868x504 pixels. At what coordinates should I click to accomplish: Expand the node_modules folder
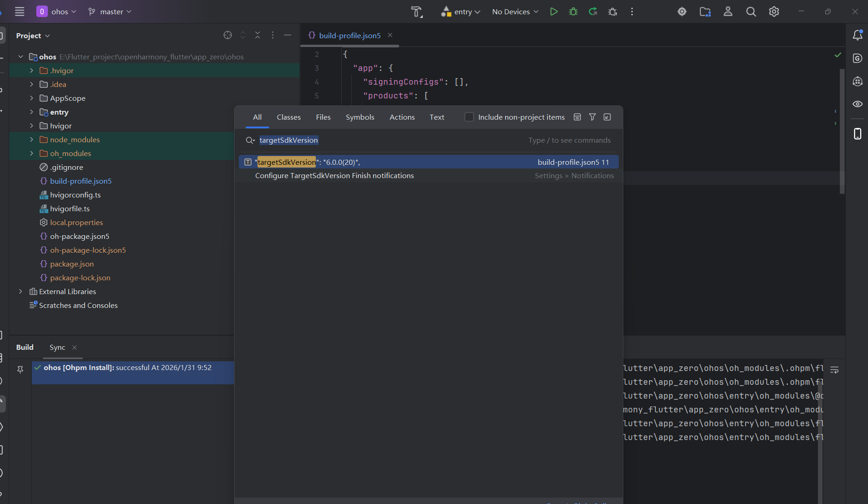(31, 139)
